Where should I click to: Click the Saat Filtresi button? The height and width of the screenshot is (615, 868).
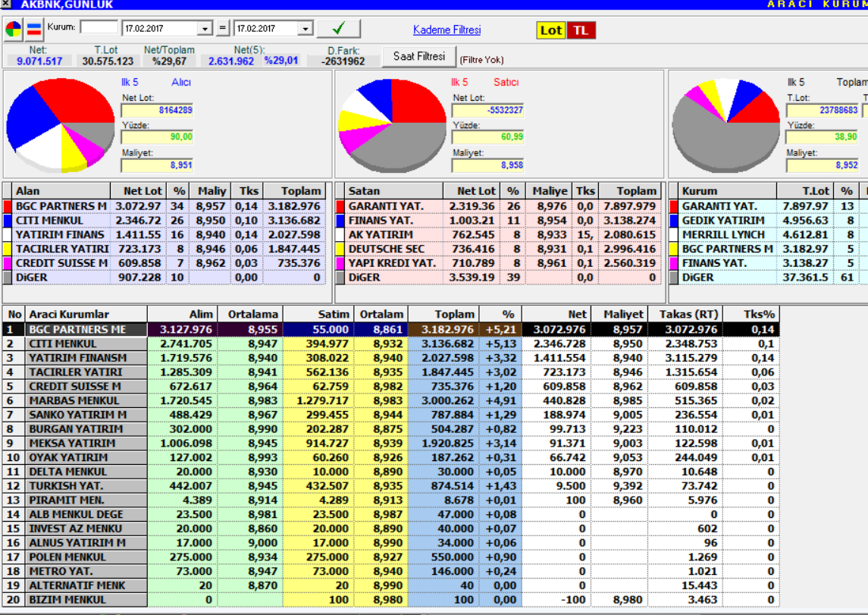pos(419,56)
